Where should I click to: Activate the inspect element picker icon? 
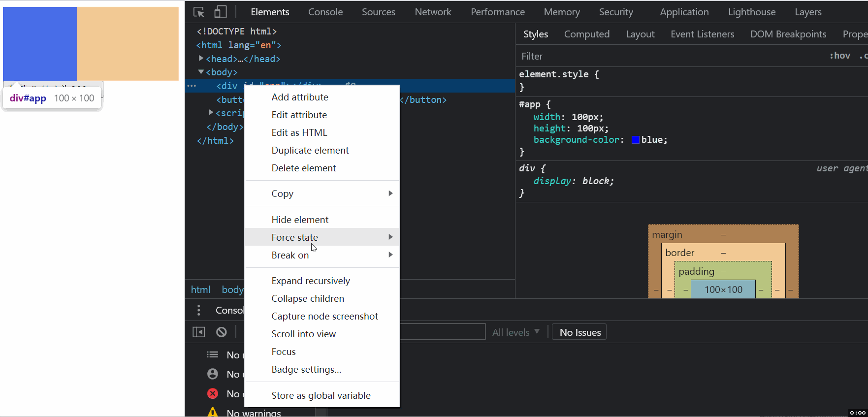[199, 12]
